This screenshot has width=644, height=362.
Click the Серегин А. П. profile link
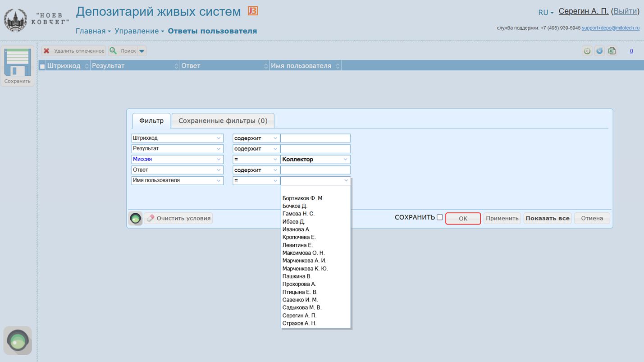click(584, 11)
